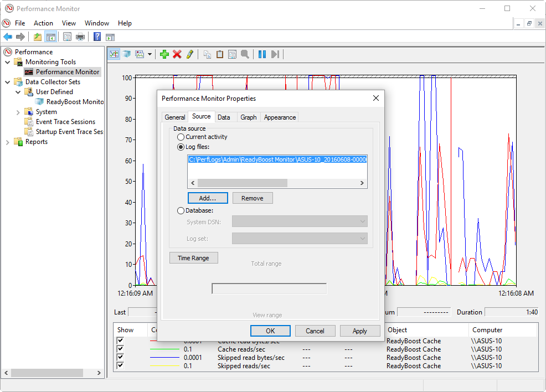Expand the Reports tree node

pyautogui.click(x=8, y=142)
